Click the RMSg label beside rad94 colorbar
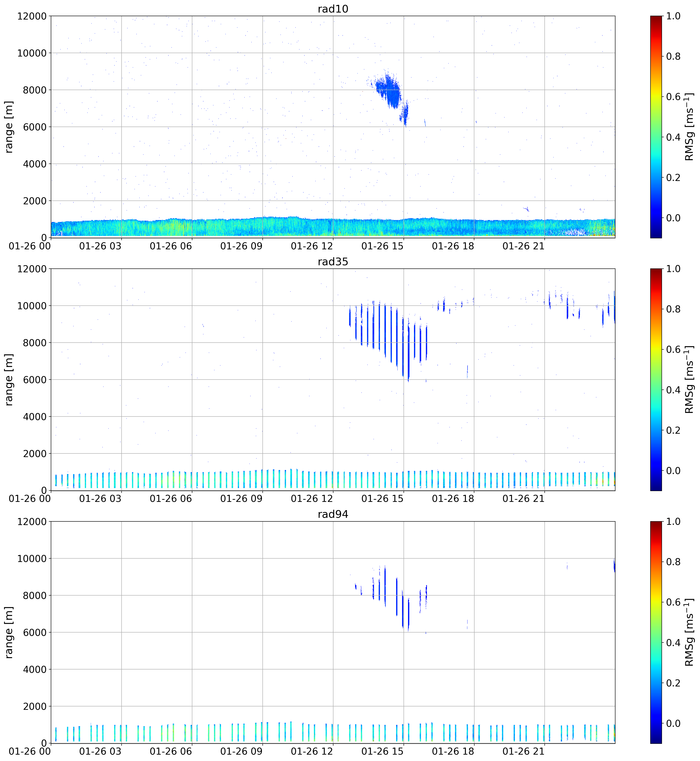 pos(689,632)
